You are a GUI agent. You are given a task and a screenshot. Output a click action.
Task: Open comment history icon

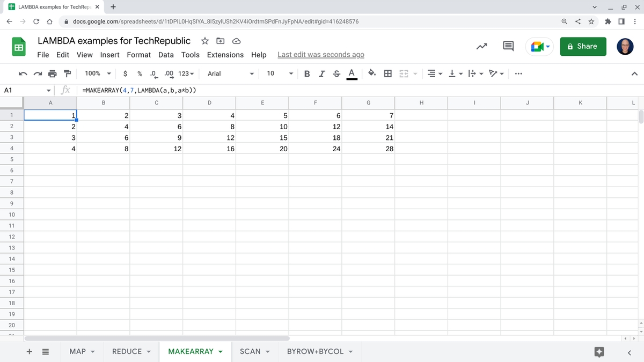pos(508,46)
